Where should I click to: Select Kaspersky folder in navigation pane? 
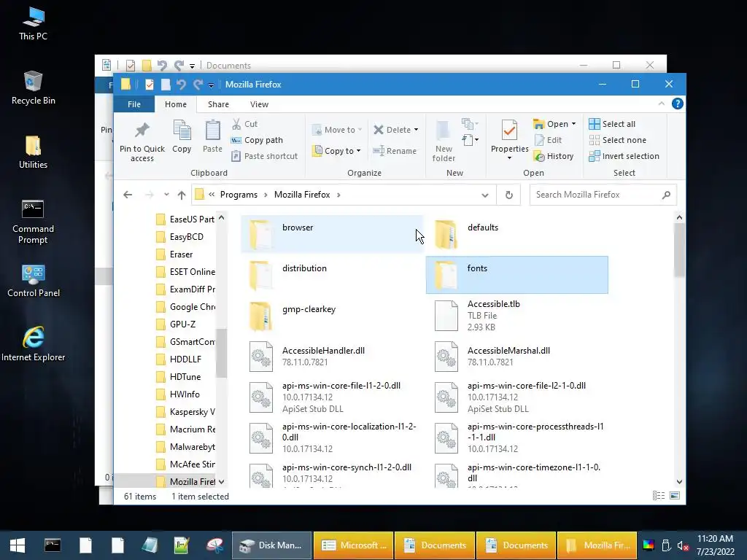pos(186,412)
